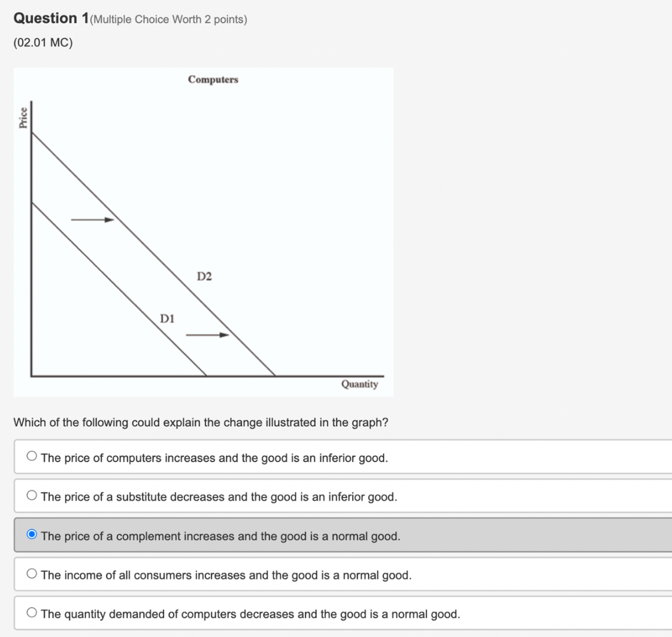Click the lower rightward shift arrow
The image size is (672, 637).
(208, 334)
